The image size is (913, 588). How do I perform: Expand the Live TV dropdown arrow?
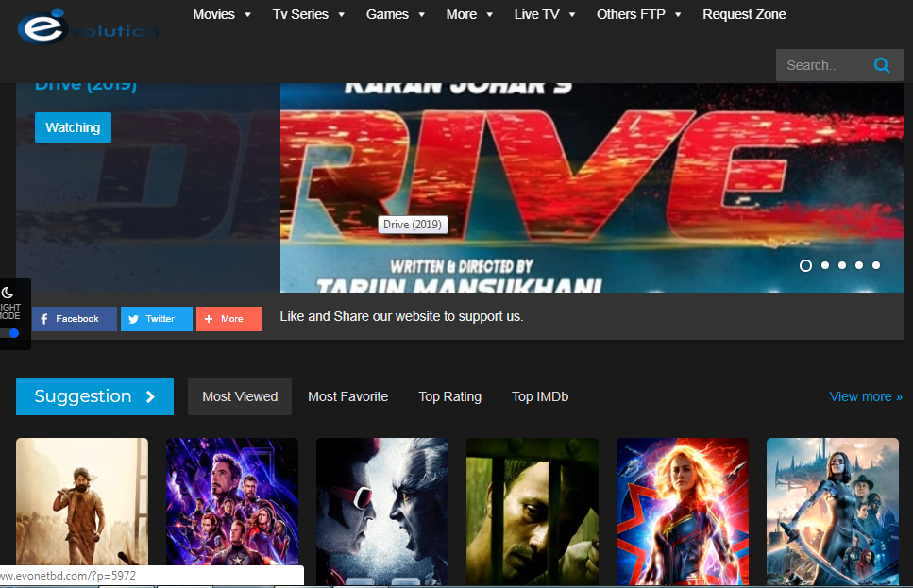(572, 14)
